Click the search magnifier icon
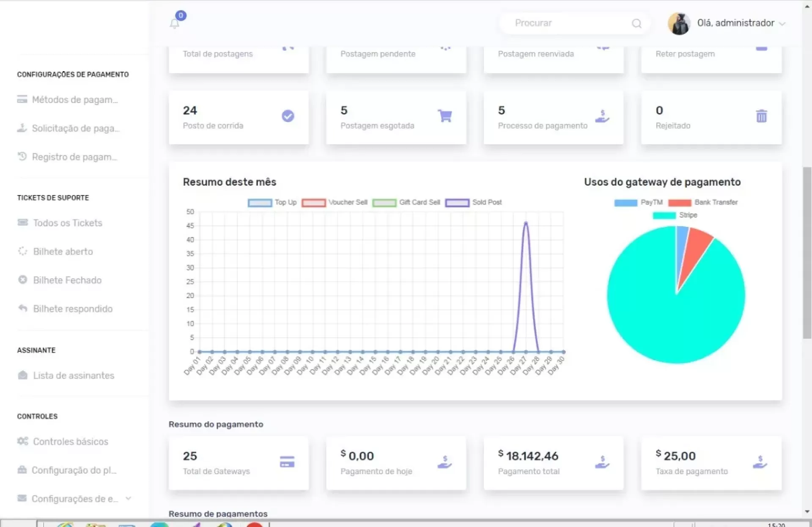The width and height of the screenshot is (812, 527). (x=636, y=23)
